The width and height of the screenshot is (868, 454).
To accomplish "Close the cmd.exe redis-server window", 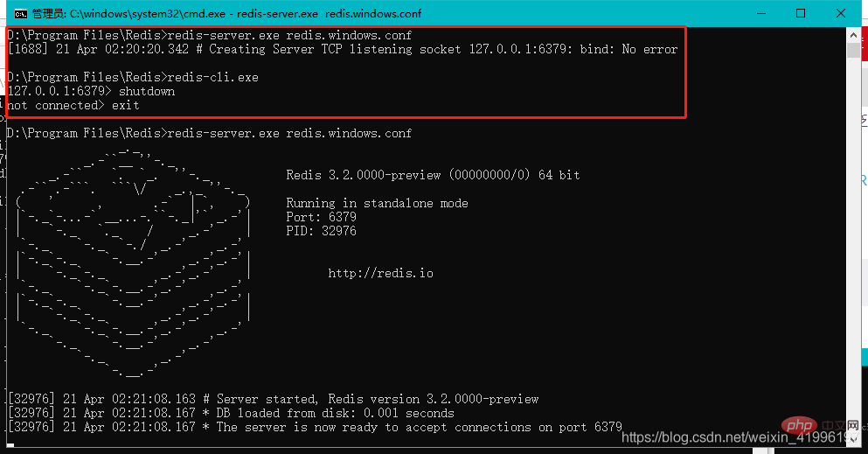I will pyautogui.click(x=840, y=13).
